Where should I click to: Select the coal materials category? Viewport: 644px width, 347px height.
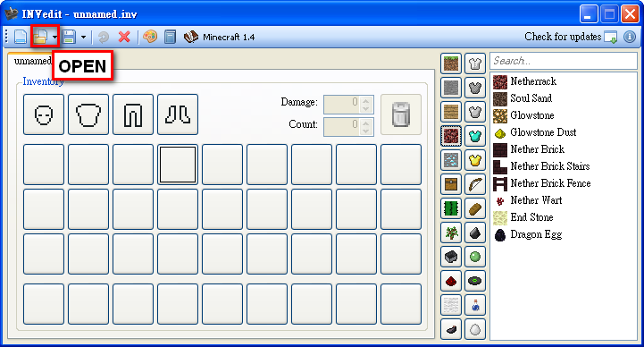(x=475, y=233)
